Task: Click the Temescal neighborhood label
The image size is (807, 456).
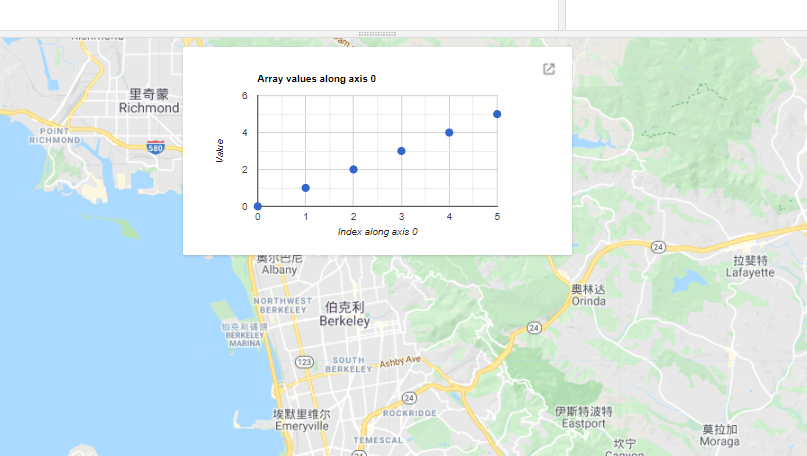Action: pyautogui.click(x=378, y=440)
